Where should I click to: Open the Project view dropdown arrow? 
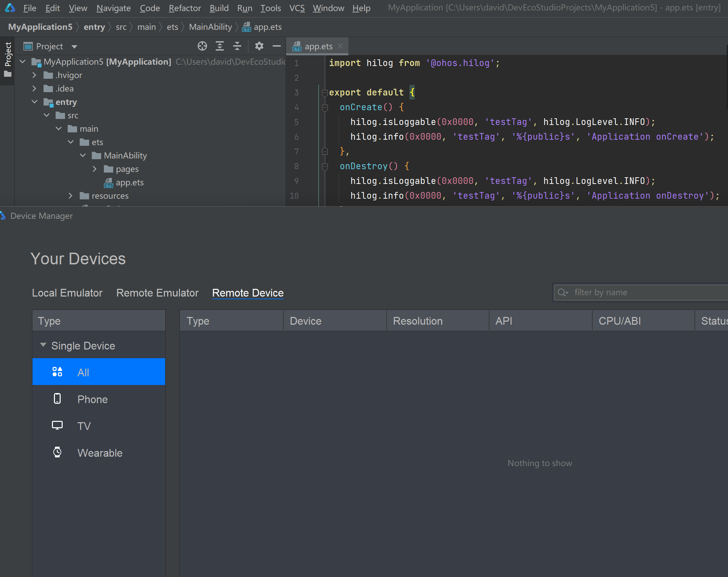tap(74, 47)
